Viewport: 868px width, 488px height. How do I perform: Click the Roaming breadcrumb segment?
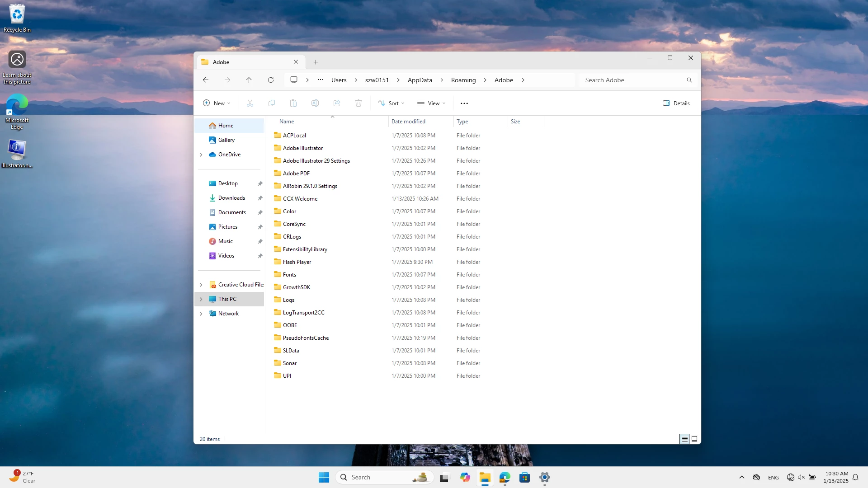(463, 80)
